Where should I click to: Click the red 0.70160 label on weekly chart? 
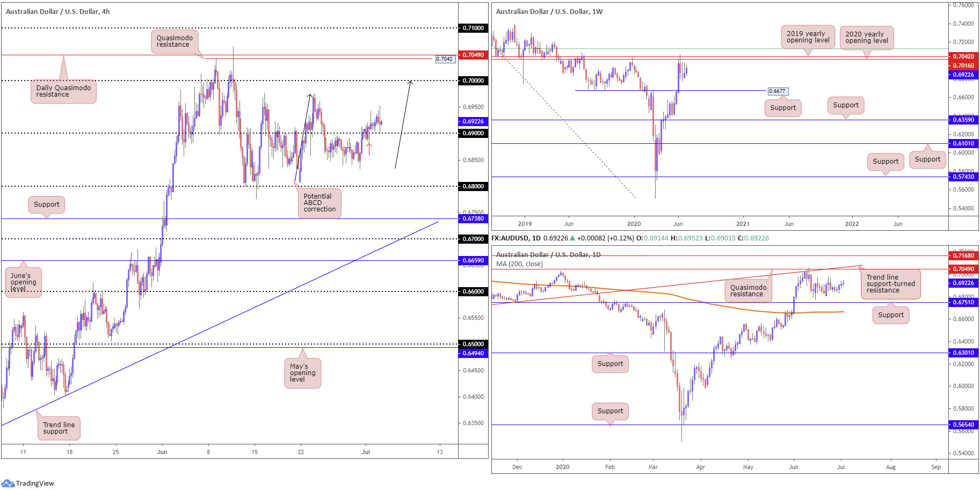coord(963,65)
